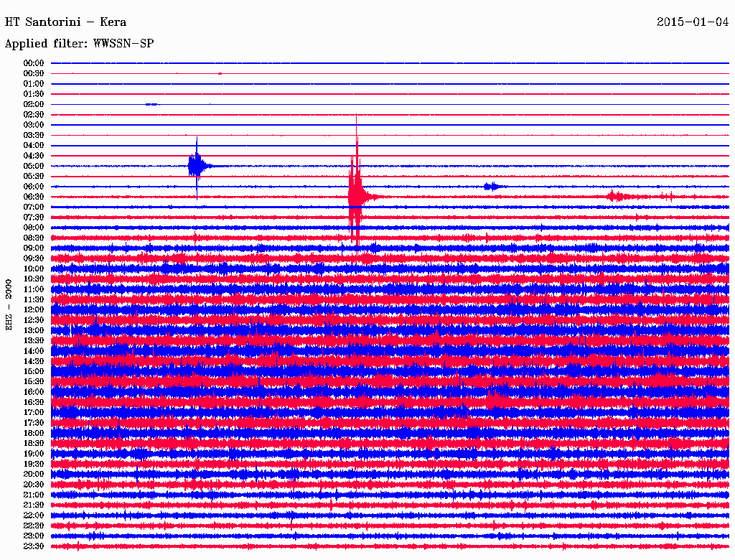Screen dimensions: 735x560
Task: Click the 06:00 time label
Action: (34, 187)
